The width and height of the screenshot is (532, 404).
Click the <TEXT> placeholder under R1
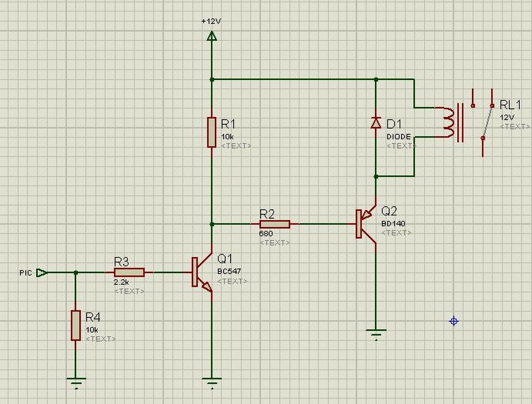point(236,146)
